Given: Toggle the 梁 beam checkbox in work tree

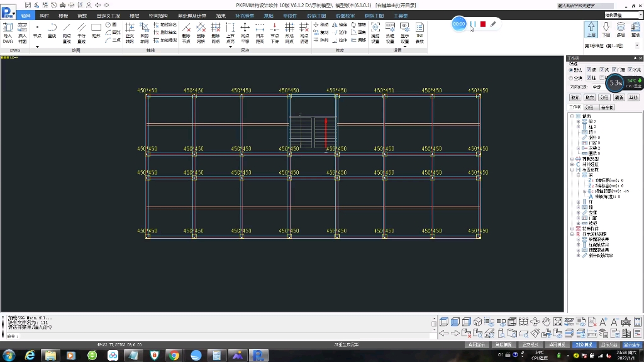Looking at the screenshot, I should [589, 70].
